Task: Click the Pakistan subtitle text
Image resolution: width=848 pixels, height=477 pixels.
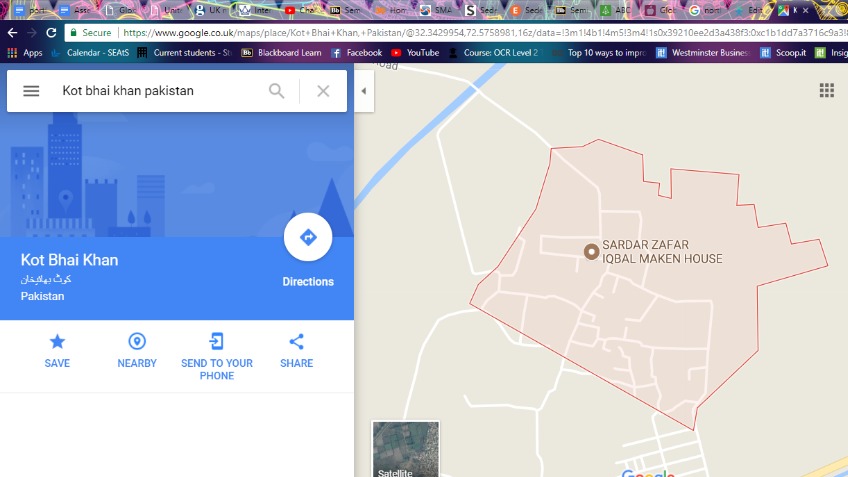Action: pos(42,296)
